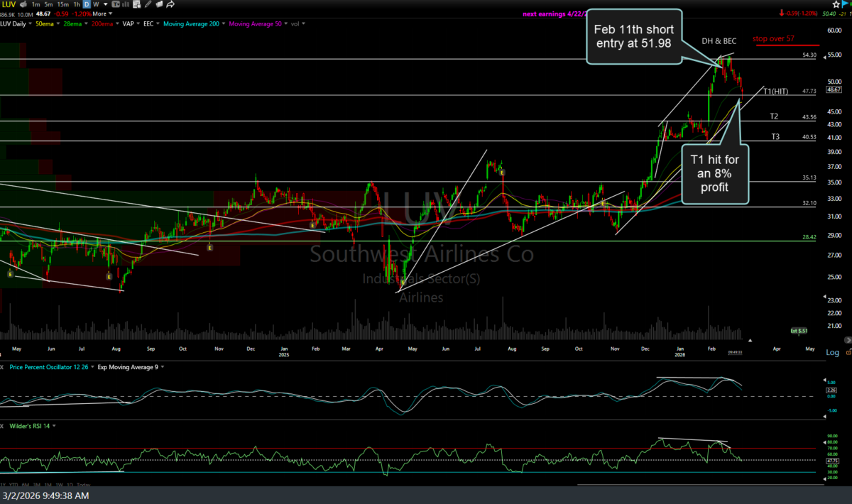
Task: Click the share arrow icon
Action: tap(170, 4)
